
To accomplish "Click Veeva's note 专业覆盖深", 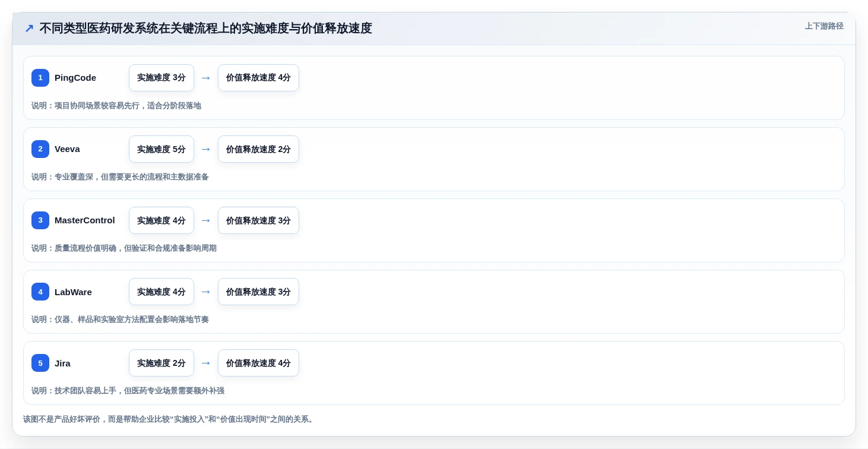I will pyautogui.click(x=120, y=177).
